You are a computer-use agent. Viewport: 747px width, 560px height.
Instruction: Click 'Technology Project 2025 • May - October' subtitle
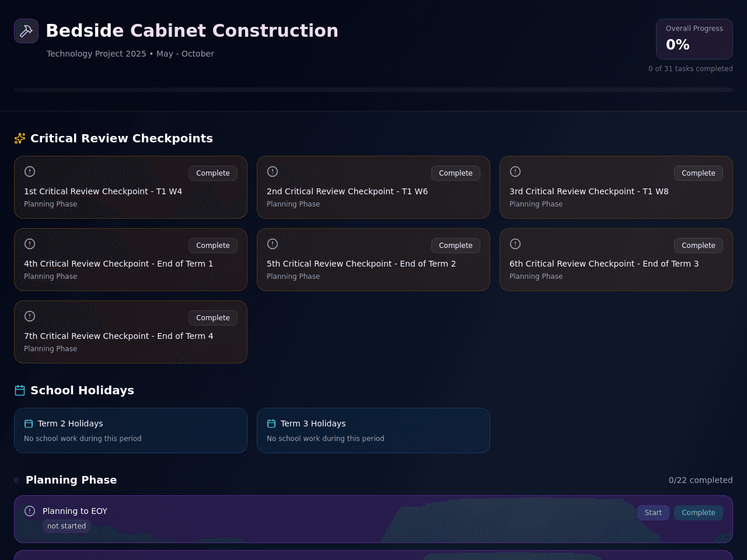pyautogui.click(x=130, y=54)
